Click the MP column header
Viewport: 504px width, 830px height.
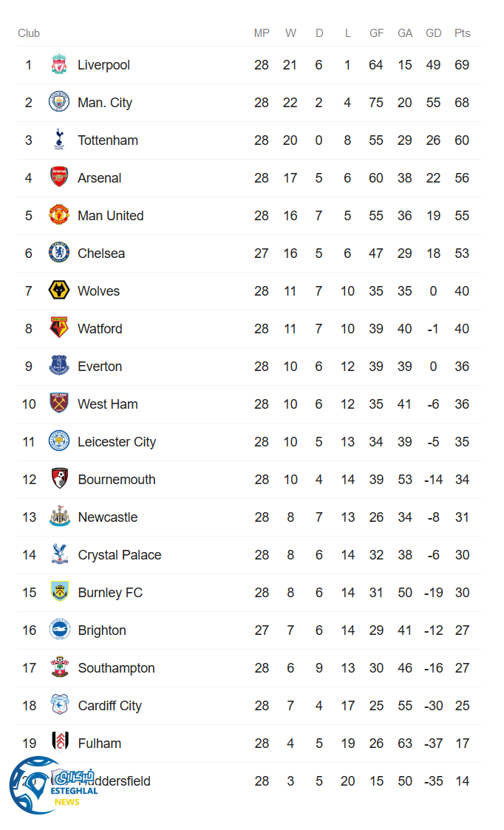262,33
